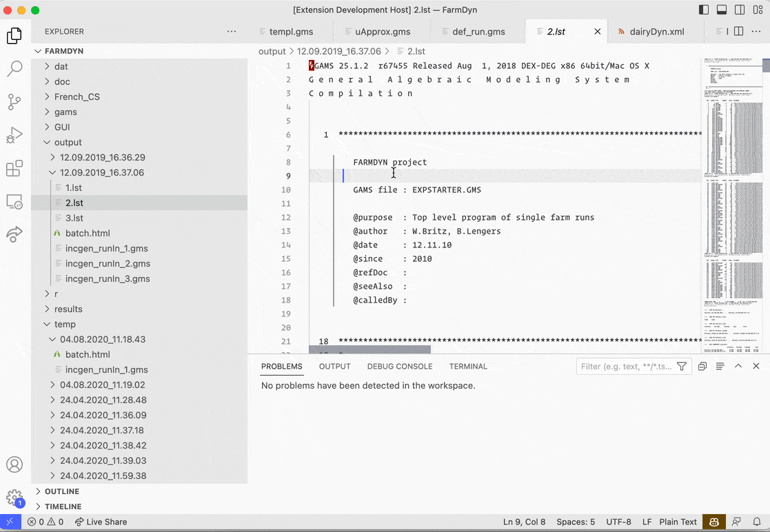Expand the 12.09.2019_16.36.29 folder
This screenshot has width=770, height=532.
point(139,158)
